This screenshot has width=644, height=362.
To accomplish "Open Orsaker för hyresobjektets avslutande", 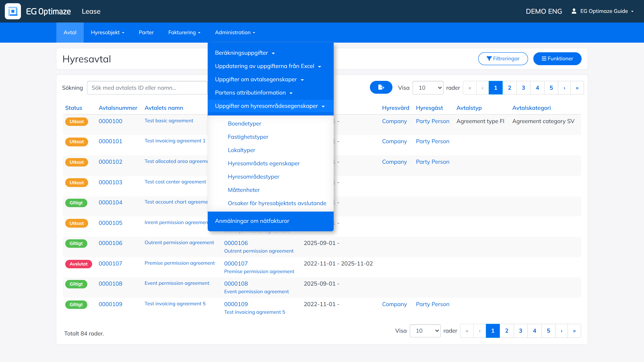I will point(277,203).
